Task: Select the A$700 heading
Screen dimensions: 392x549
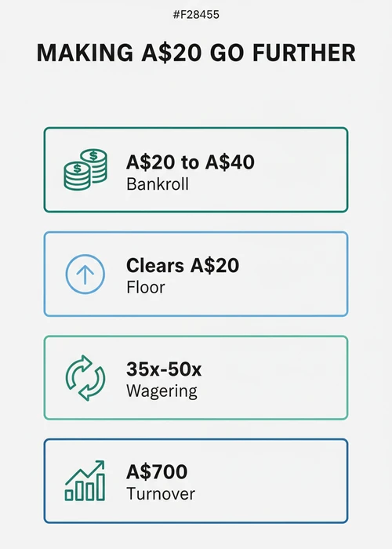Action: (157, 472)
